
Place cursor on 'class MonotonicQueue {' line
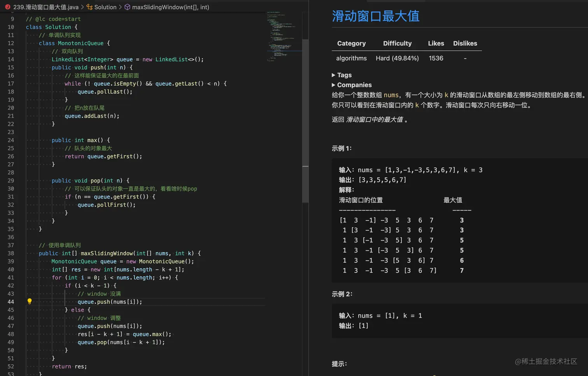(x=74, y=43)
